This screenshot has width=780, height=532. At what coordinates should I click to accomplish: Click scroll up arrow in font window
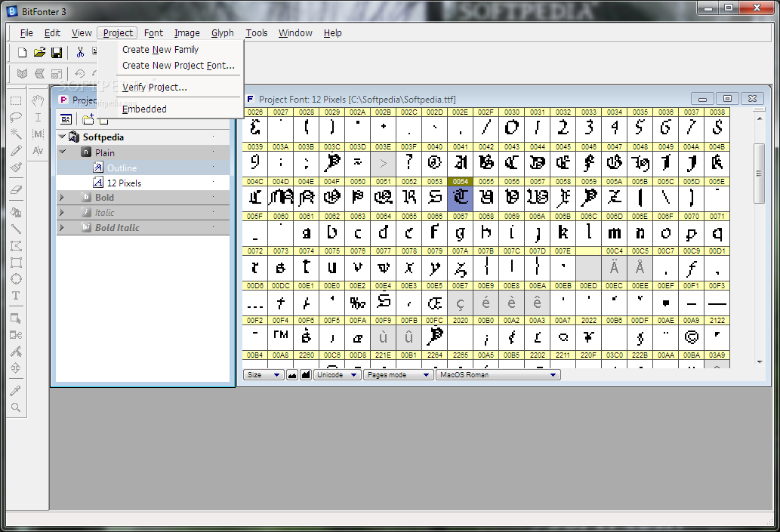[759, 118]
